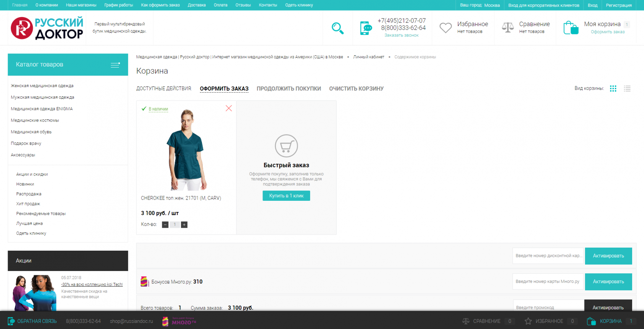
Task: Decrease quantity with minus button
Action: [x=165, y=225]
